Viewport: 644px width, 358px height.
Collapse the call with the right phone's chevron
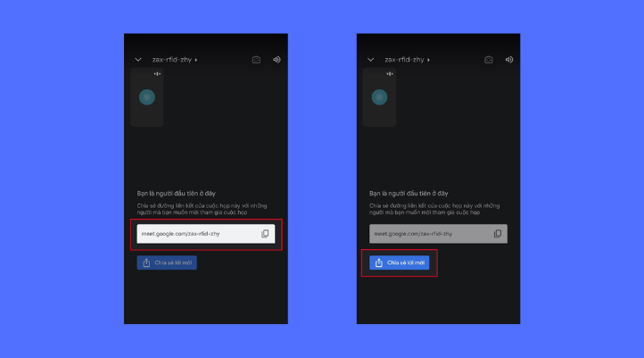(x=370, y=60)
